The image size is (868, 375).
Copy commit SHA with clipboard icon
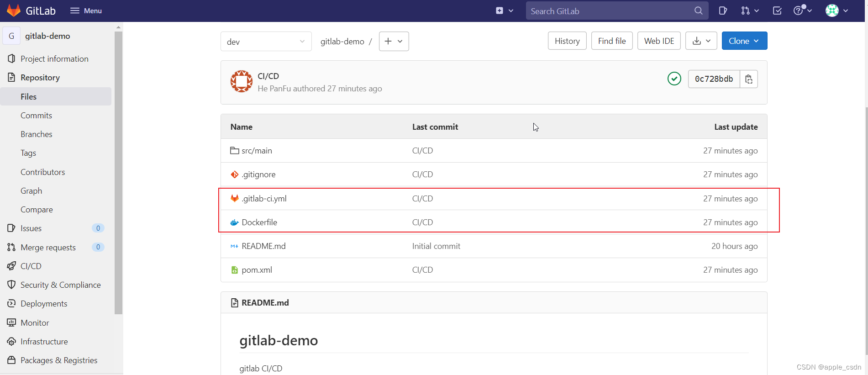(749, 79)
